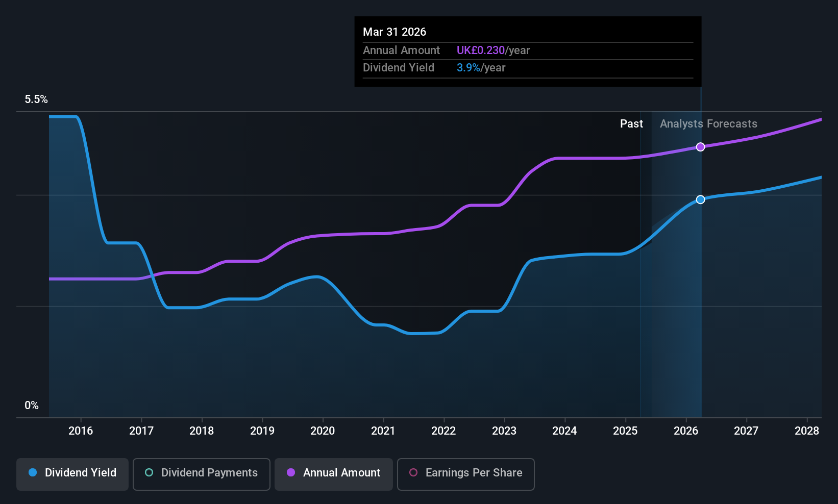Click the blue Dividend Yield legend dot

point(33,472)
